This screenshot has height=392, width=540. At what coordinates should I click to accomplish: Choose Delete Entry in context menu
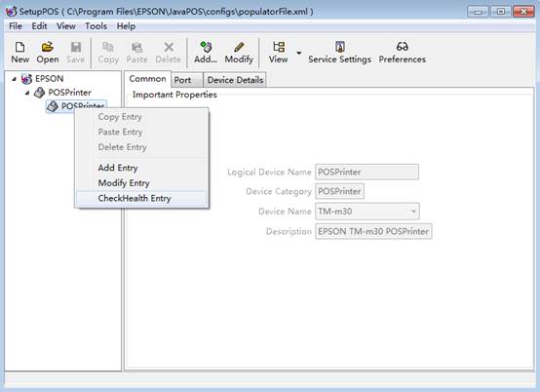(x=141, y=147)
